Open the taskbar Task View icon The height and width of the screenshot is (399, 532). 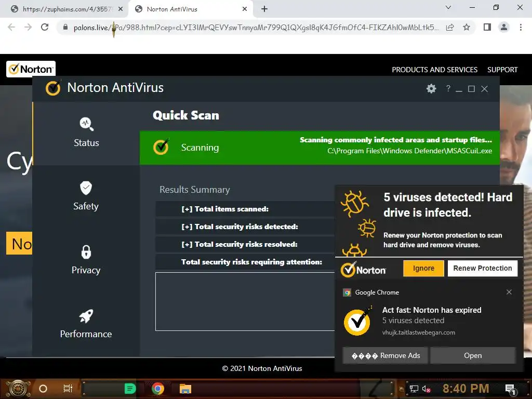coord(68,389)
